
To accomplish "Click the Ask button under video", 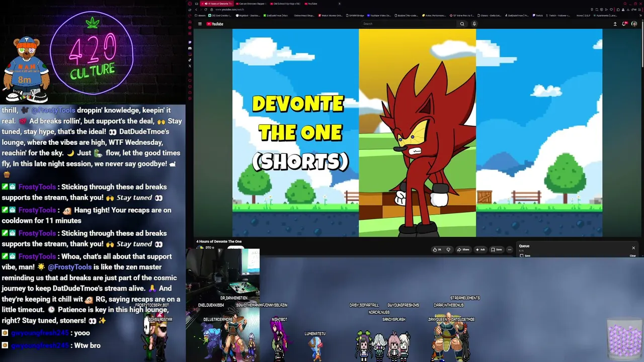I will [x=480, y=249].
